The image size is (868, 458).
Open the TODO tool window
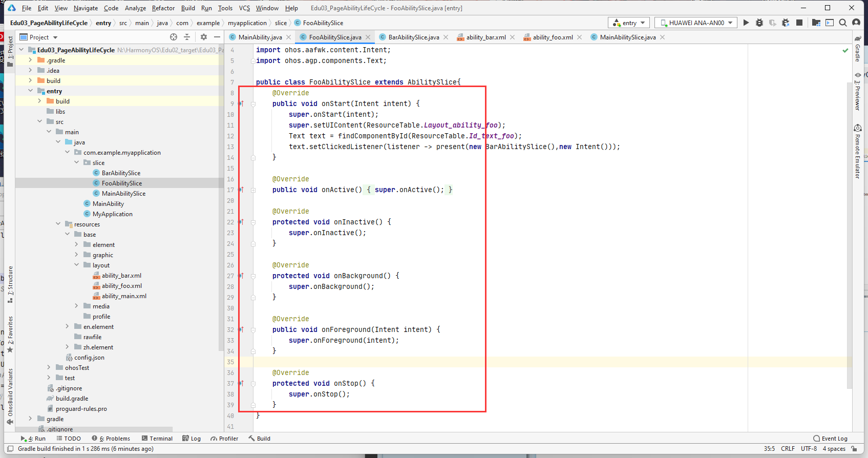[x=69, y=439]
